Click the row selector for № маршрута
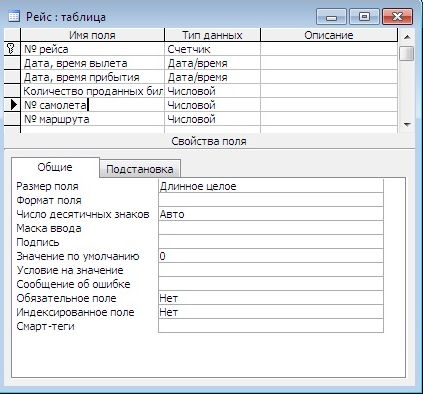Image resolution: width=423 pixels, height=394 pixels. [12, 119]
